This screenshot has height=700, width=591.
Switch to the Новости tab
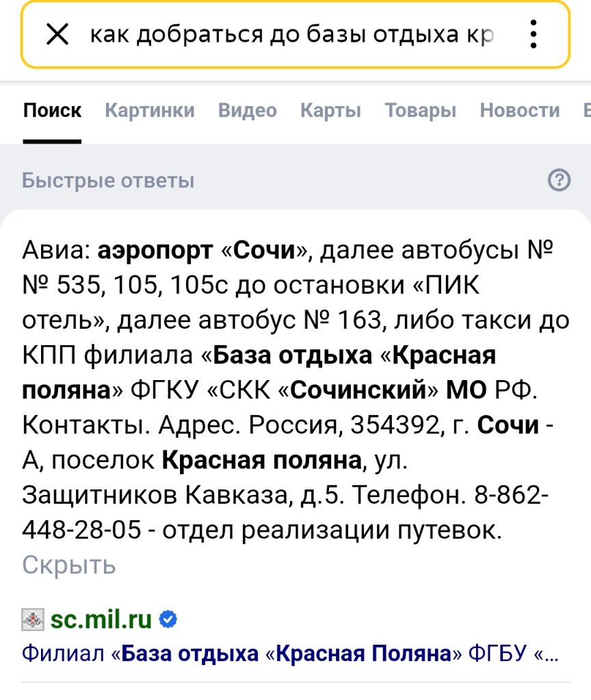coord(519,111)
